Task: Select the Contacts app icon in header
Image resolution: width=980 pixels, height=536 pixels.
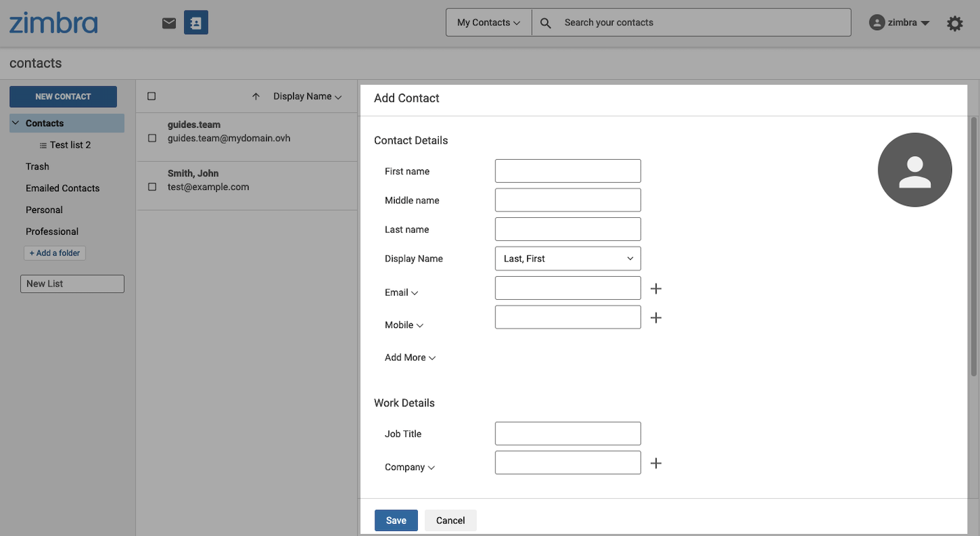Action: (195, 22)
